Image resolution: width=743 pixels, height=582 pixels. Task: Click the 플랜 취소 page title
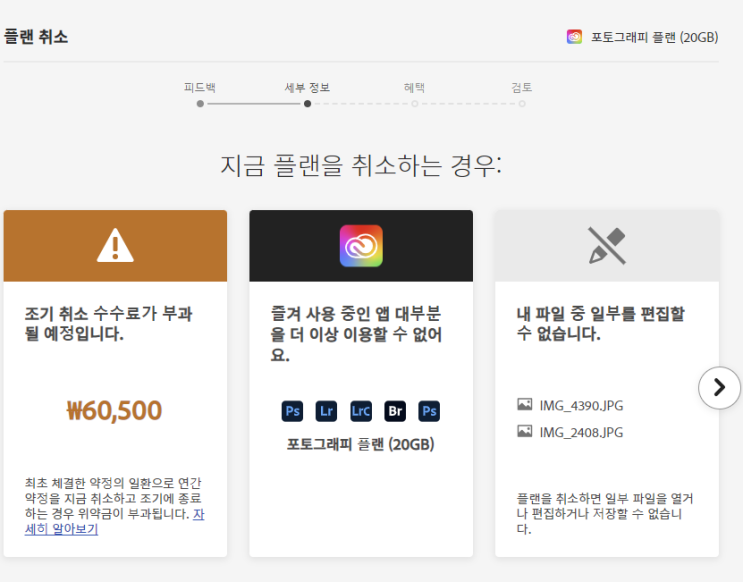(x=36, y=36)
